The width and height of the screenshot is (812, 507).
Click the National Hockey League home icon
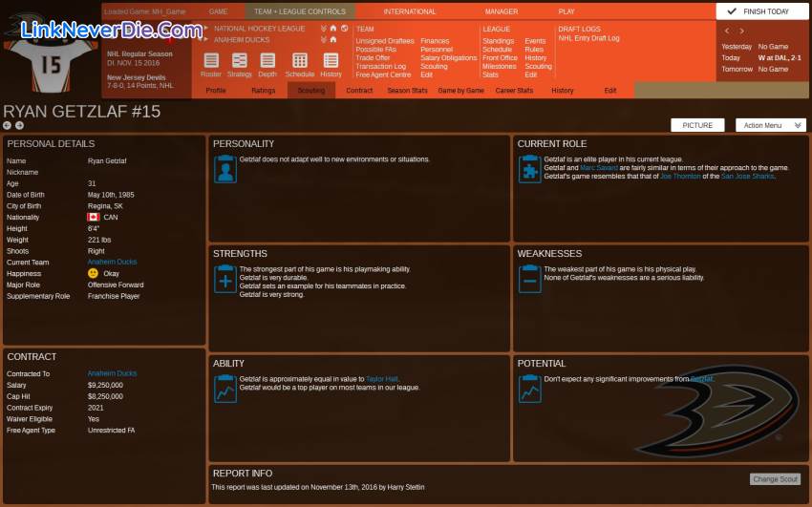(x=333, y=29)
